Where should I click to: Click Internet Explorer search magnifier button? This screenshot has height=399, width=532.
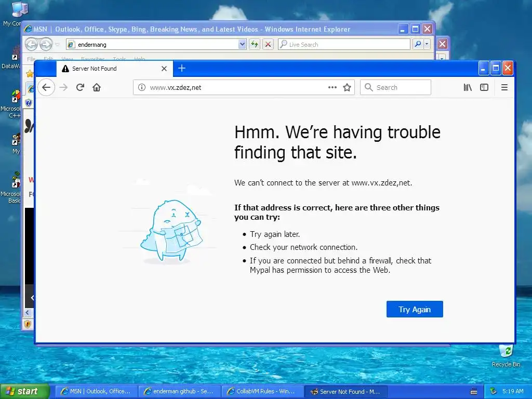(418, 44)
